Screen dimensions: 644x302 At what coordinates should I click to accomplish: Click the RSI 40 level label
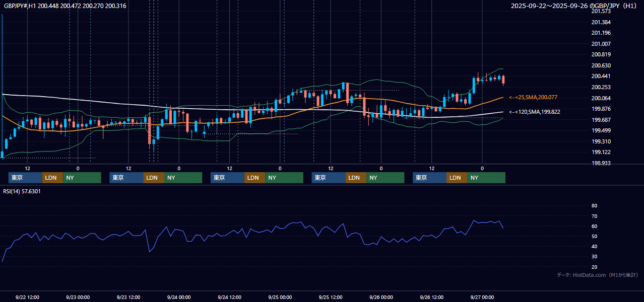tap(594, 246)
